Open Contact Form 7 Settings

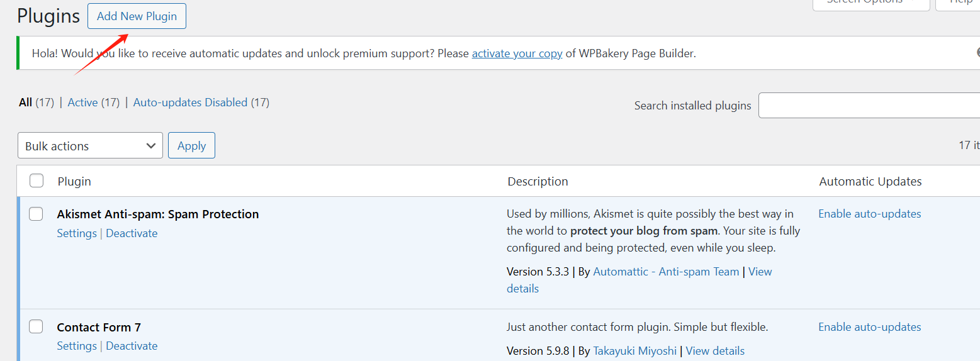[x=77, y=346]
